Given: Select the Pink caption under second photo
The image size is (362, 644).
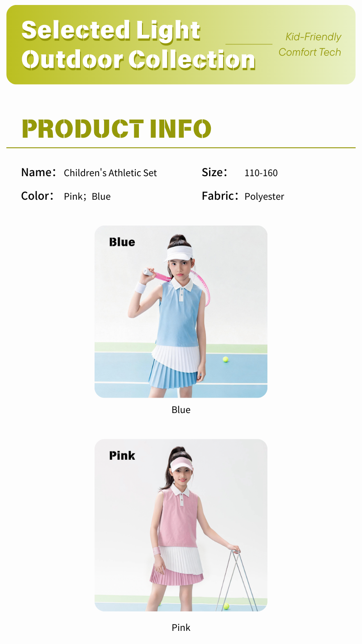Looking at the screenshot, I should click(181, 628).
